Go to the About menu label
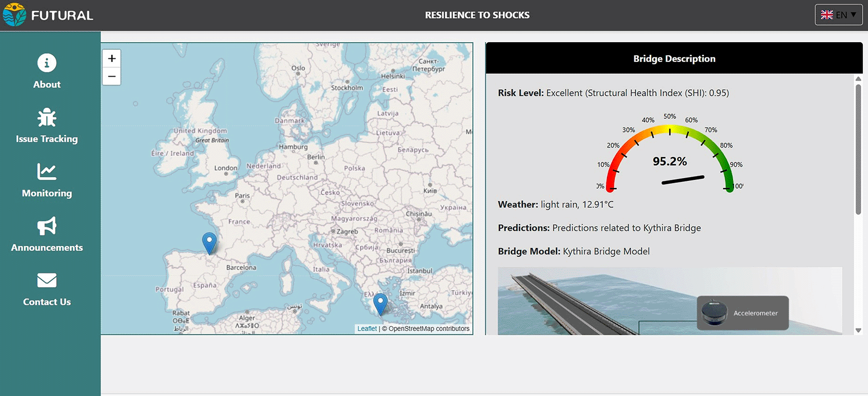The width and height of the screenshot is (868, 396). [x=47, y=84]
